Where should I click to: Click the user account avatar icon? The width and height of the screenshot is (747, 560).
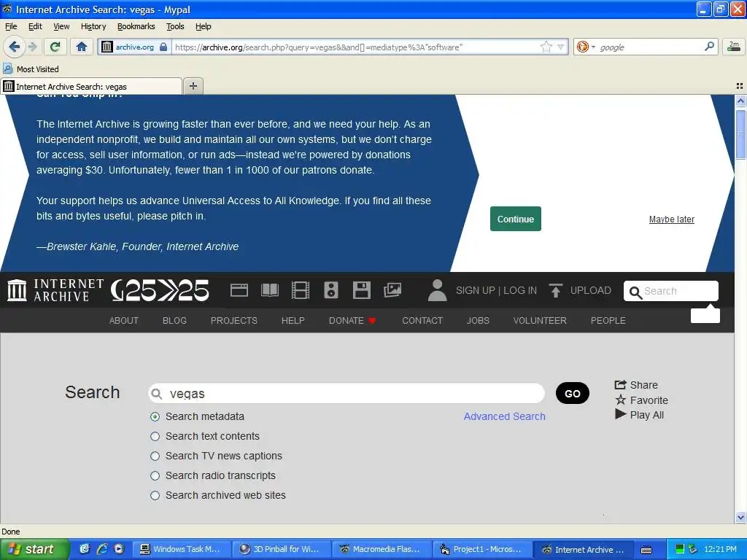click(437, 290)
